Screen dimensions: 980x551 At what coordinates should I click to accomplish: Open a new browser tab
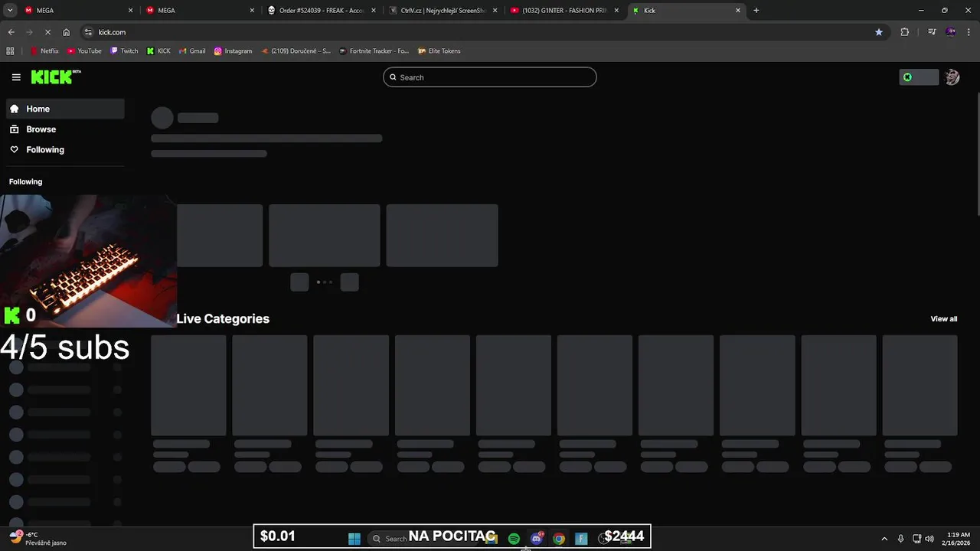point(756,11)
